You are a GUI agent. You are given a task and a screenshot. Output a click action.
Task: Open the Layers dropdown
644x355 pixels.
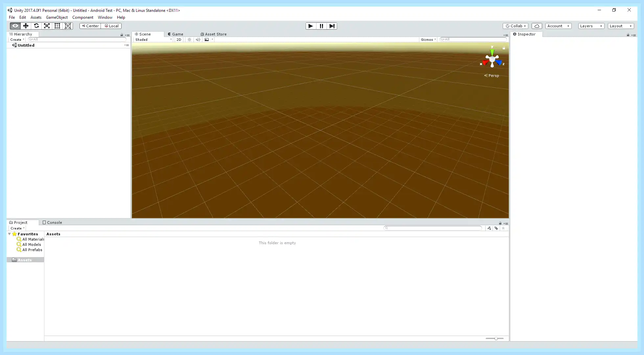[x=591, y=26]
